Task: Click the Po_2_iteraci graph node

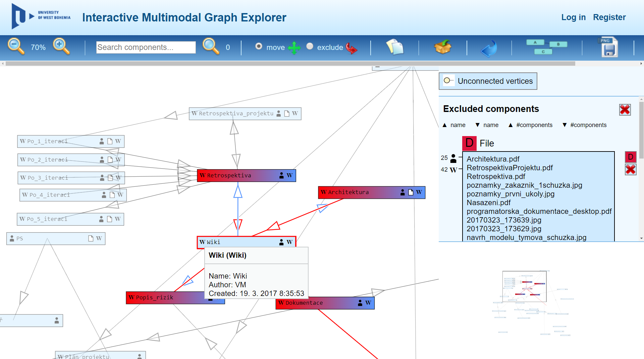Action: point(71,160)
